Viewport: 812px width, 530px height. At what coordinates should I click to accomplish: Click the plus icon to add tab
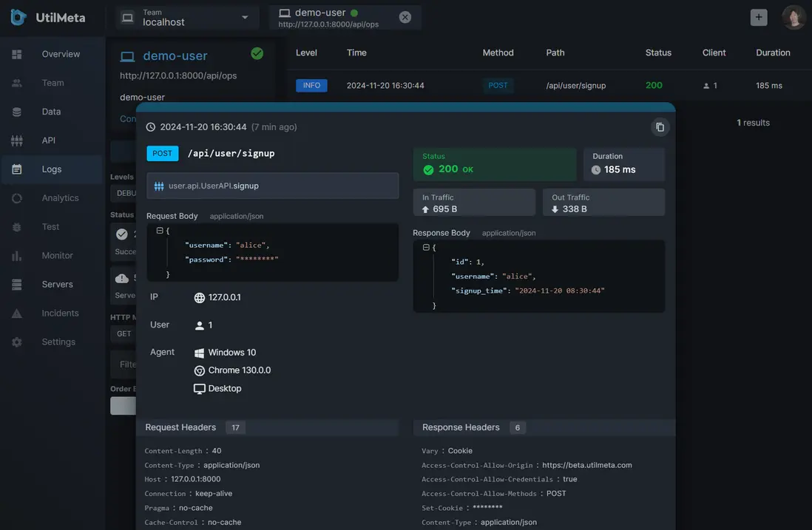pos(759,18)
